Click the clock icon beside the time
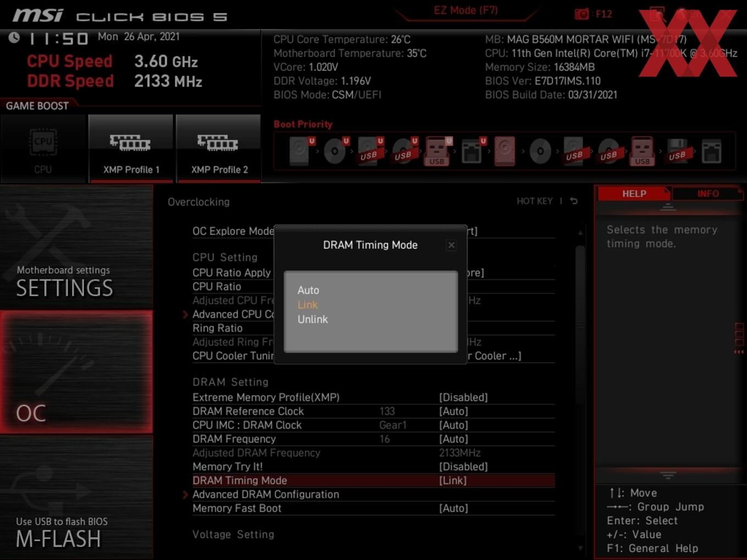The width and height of the screenshot is (747, 560). (x=14, y=37)
